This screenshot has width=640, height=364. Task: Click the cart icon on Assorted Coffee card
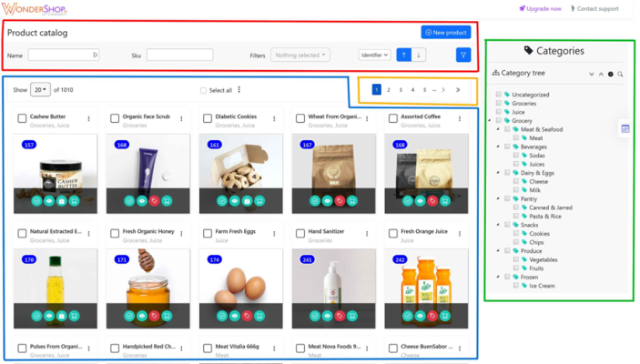[x=445, y=201]
